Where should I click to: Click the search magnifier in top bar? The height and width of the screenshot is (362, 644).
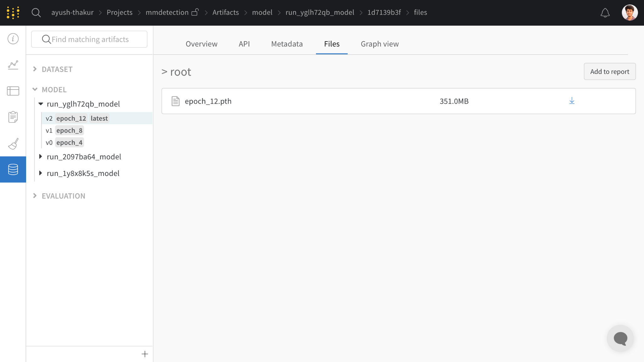[36, 13]
